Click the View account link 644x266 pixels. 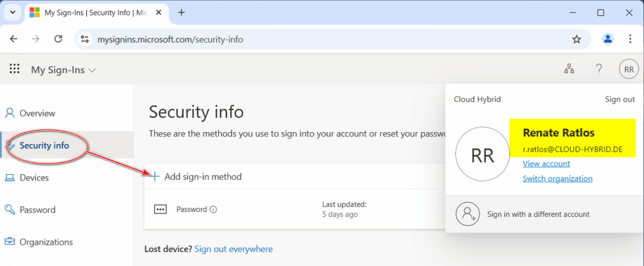(x=546, y=163)
